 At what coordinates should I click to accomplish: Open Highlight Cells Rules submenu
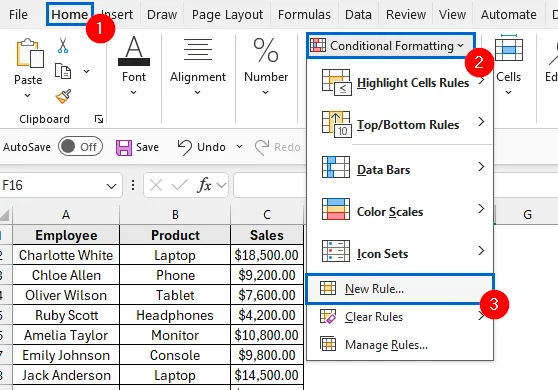400,83
